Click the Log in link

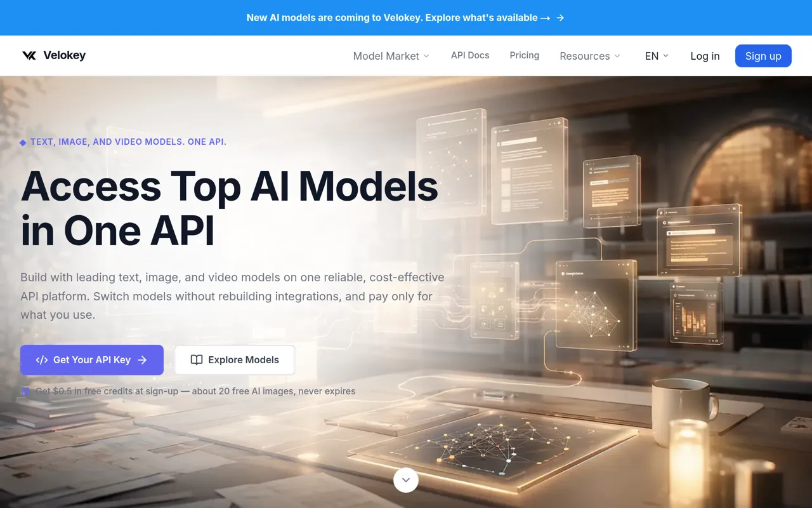point(705,56)
